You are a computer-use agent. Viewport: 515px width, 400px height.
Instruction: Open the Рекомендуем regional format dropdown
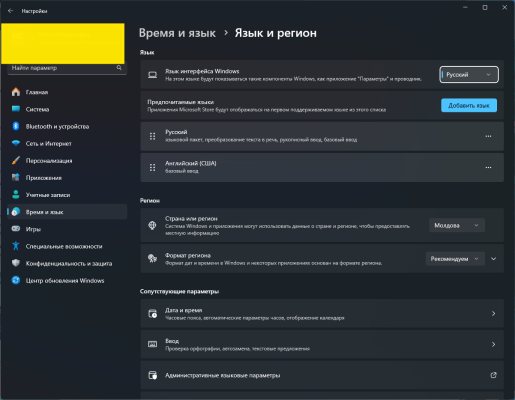[455, 259]
